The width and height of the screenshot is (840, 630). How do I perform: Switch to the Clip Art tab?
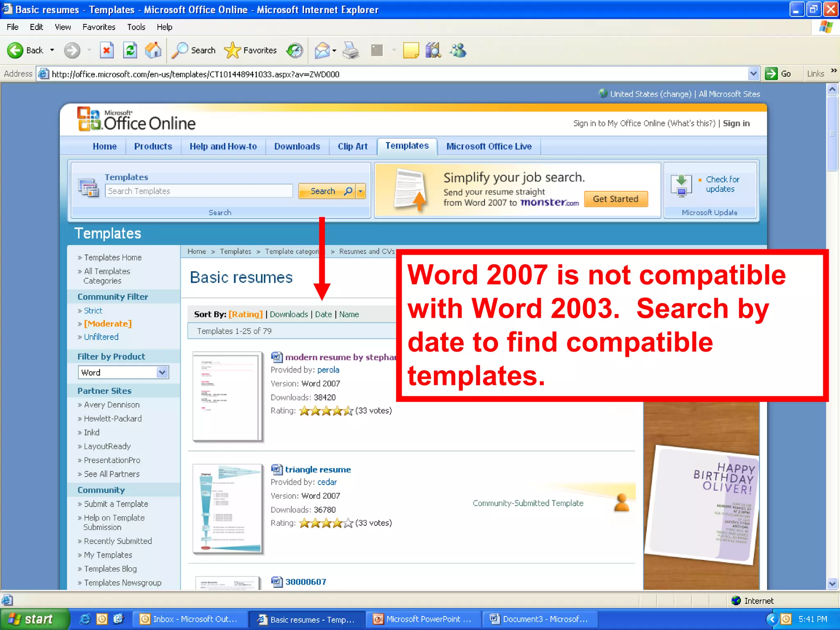[x=352, y=146]
